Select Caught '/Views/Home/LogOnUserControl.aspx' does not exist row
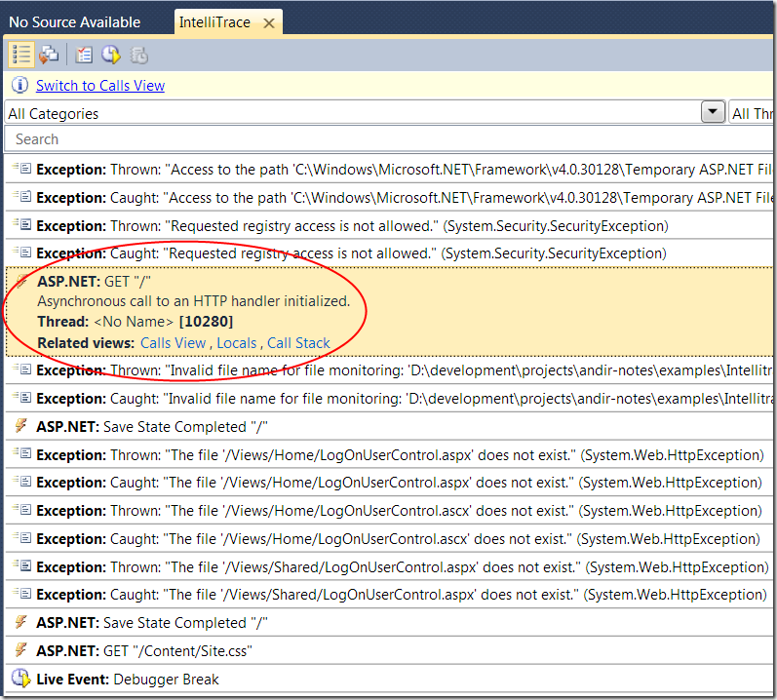The width and height of the screenshot is (777, 700). (389, 482)
